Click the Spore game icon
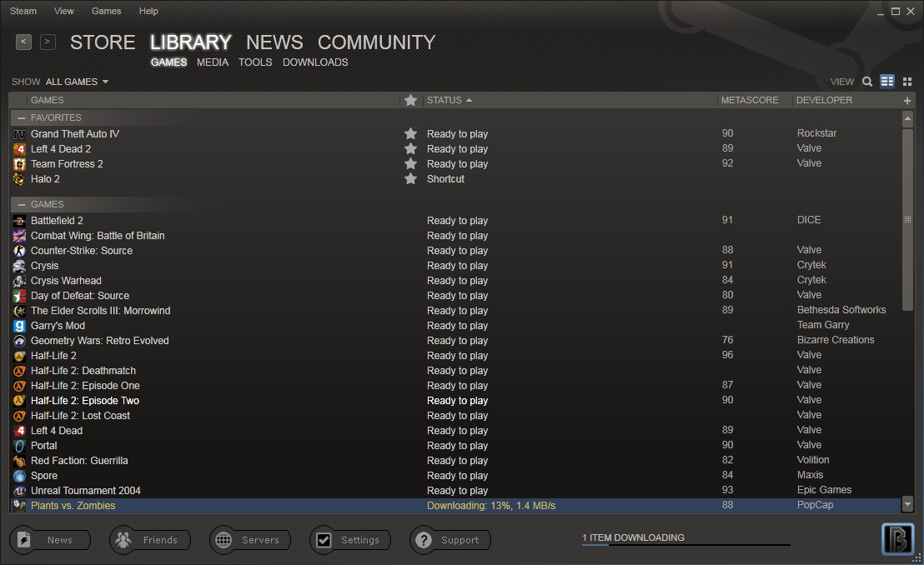 pyautogui.click(x=19, y=475)
